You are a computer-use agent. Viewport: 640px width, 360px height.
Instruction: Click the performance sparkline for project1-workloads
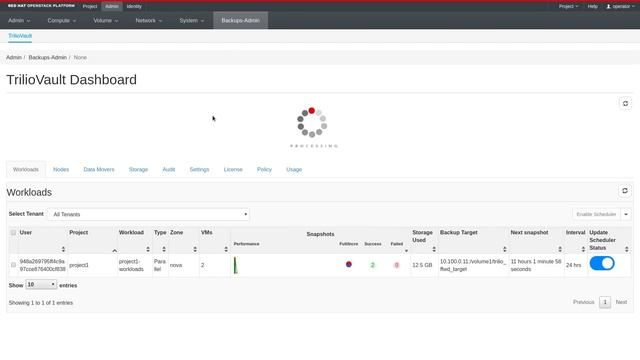(x=236, y=265)
